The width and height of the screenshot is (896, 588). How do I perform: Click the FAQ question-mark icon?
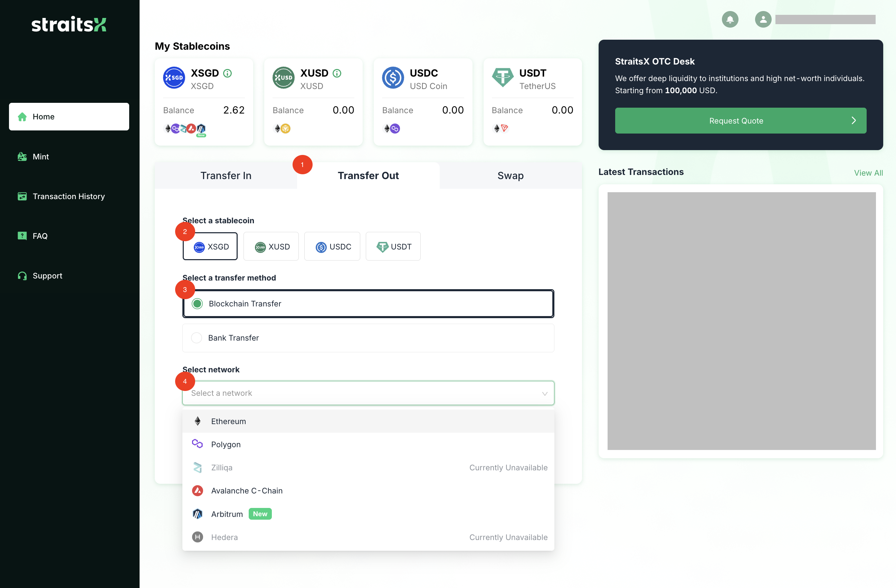coord(22,236)
